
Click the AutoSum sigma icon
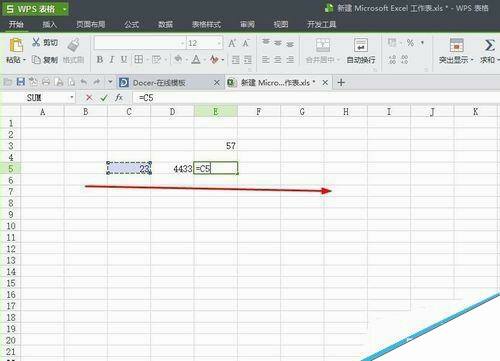tap(489, 45)
